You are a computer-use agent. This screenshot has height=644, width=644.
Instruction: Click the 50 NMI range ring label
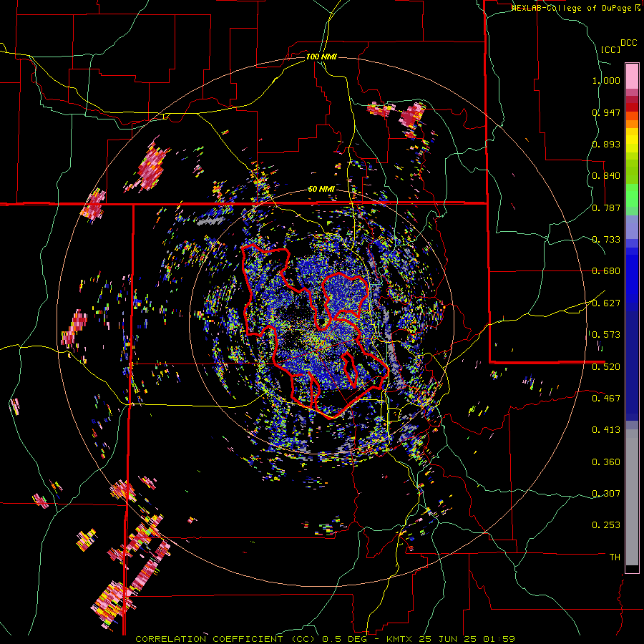click(x=321, y=189)
